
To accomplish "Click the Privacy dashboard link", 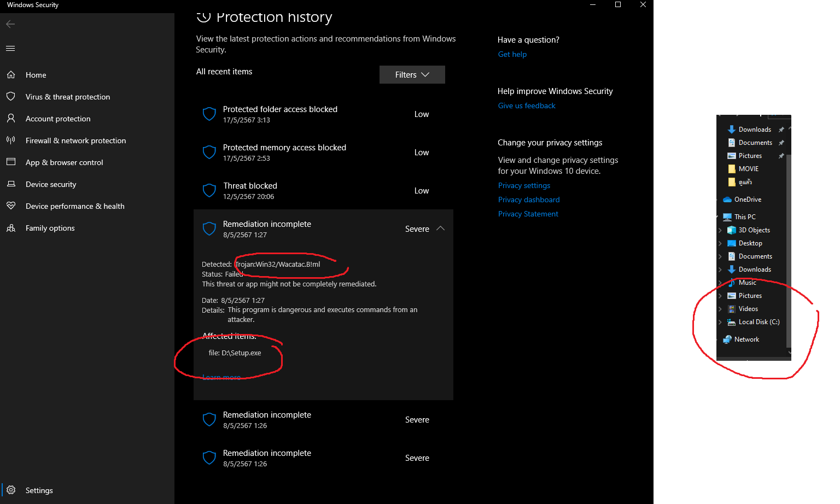I will click(528, 200).
